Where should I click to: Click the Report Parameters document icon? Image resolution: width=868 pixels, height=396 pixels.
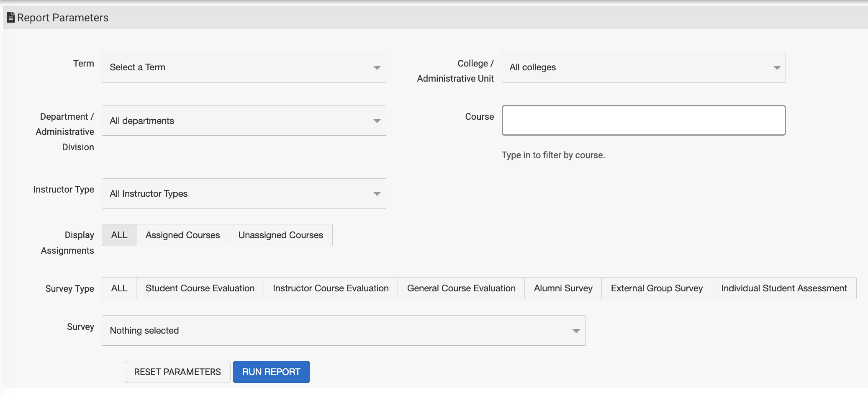[x=11, y=18]
